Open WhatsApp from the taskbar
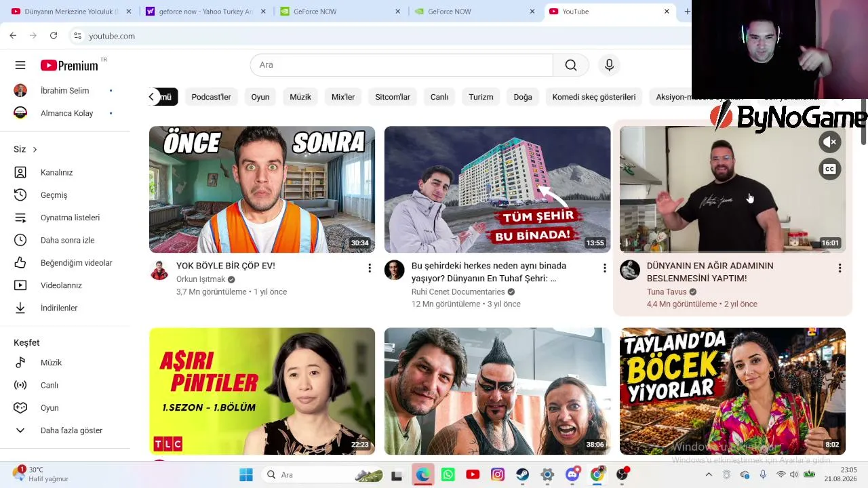Screen dimensions: 868x488 click(x=448, y=474)
